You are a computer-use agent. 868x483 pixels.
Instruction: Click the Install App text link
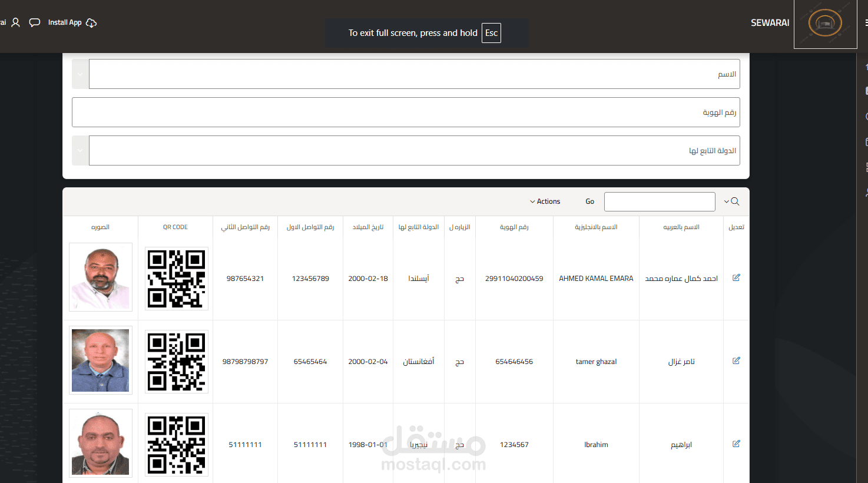point(65,22)
